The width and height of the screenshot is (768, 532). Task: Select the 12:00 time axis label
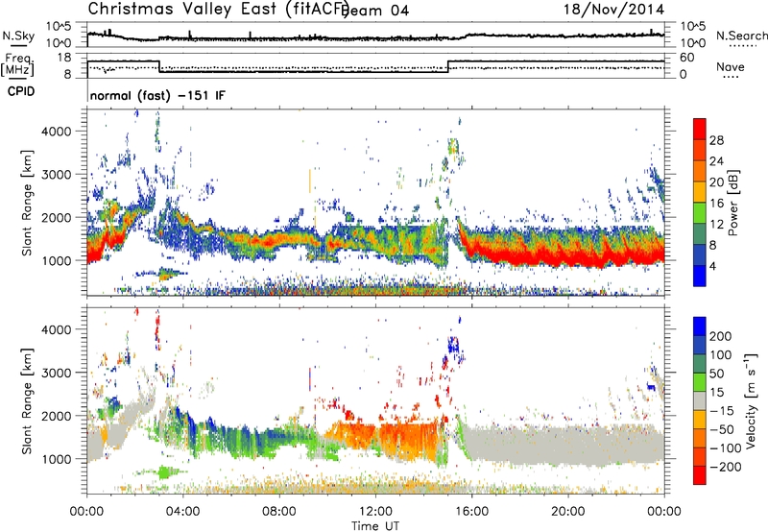(375, 512)
